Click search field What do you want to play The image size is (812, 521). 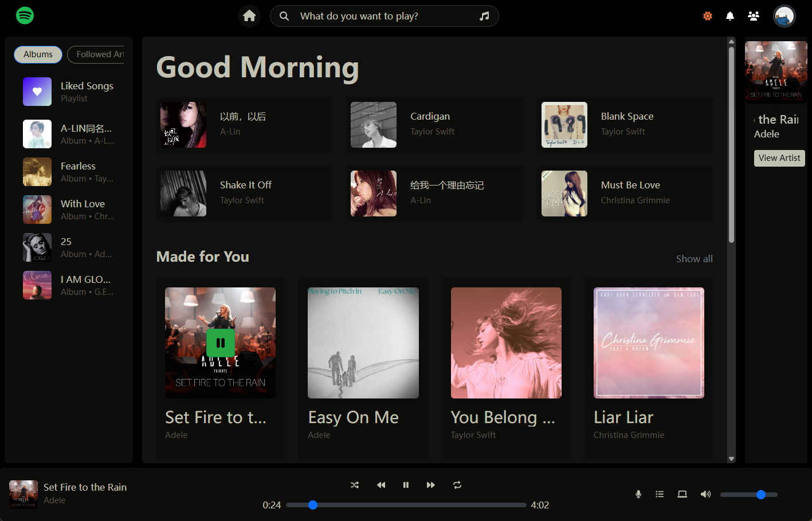coord(384,16)
